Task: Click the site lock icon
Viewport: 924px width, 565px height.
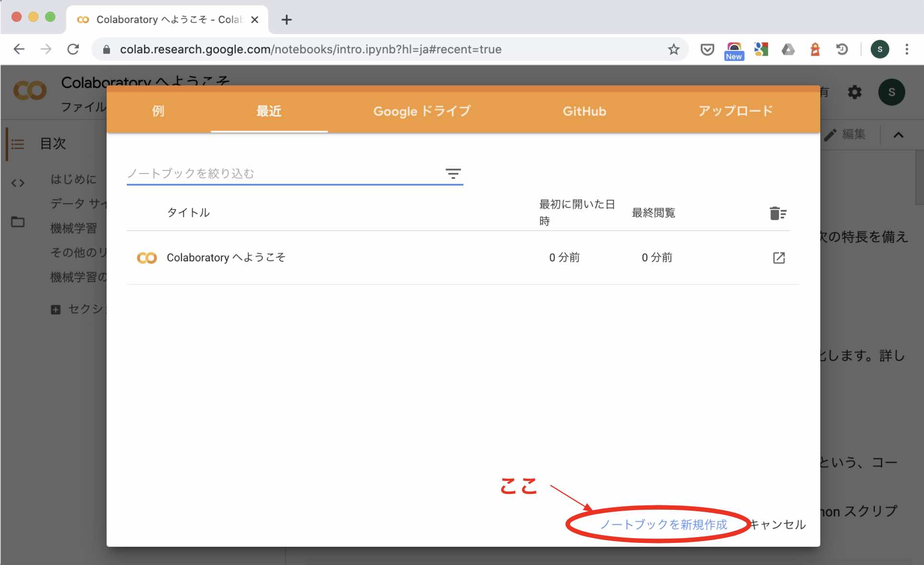Action: (107, 49)
